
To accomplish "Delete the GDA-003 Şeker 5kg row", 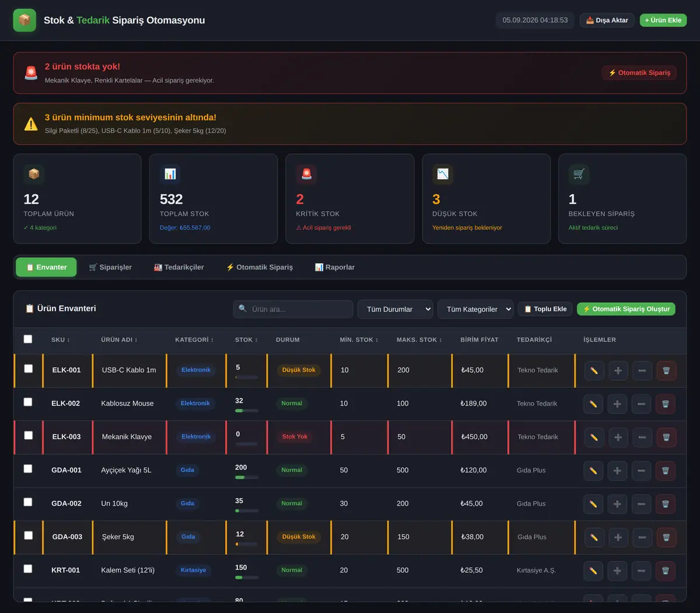I will click(x=666, y=537).
